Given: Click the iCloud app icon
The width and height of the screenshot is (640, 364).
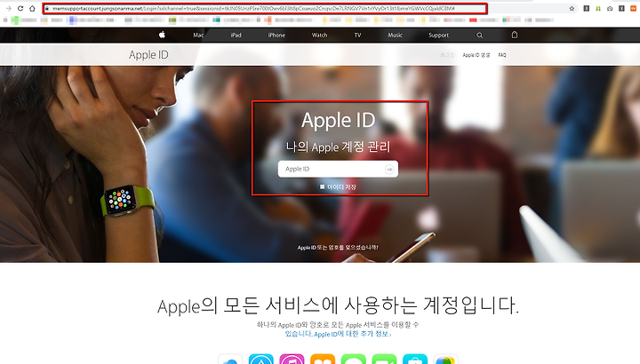Looking at the screenshot, I should pos(230,360).
